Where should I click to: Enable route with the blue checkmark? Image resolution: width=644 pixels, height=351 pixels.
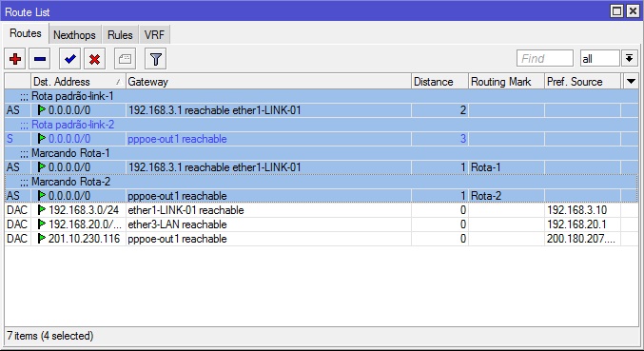69,59
